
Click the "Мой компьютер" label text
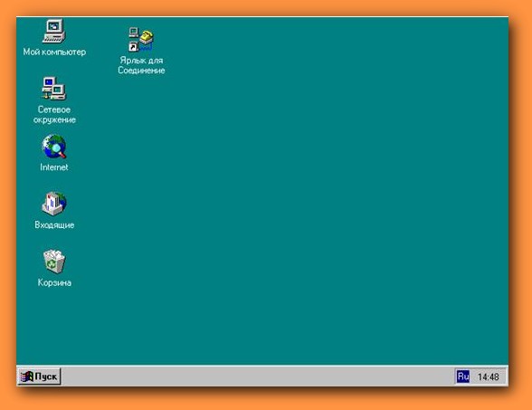click(x=54, y=52)
